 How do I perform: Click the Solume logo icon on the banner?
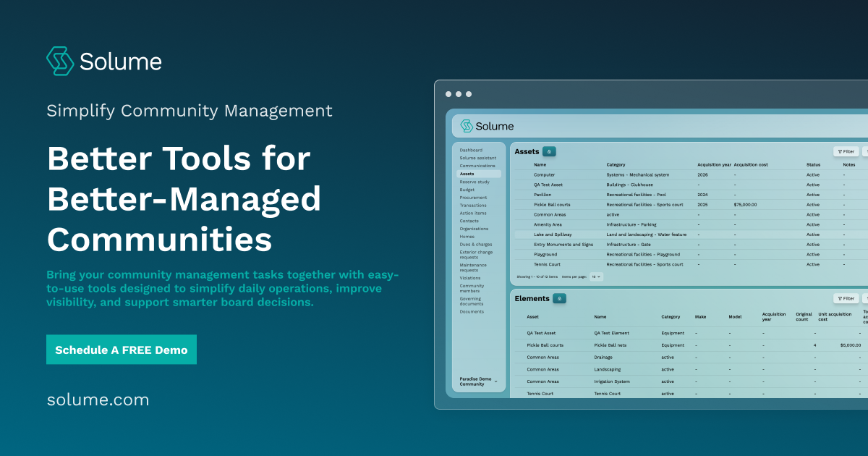pos(60,61)
